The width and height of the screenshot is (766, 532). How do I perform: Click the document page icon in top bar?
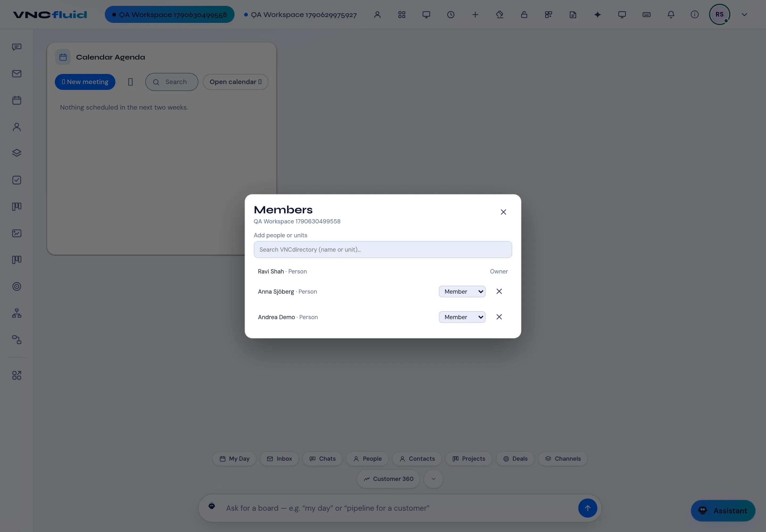(573, 15)
